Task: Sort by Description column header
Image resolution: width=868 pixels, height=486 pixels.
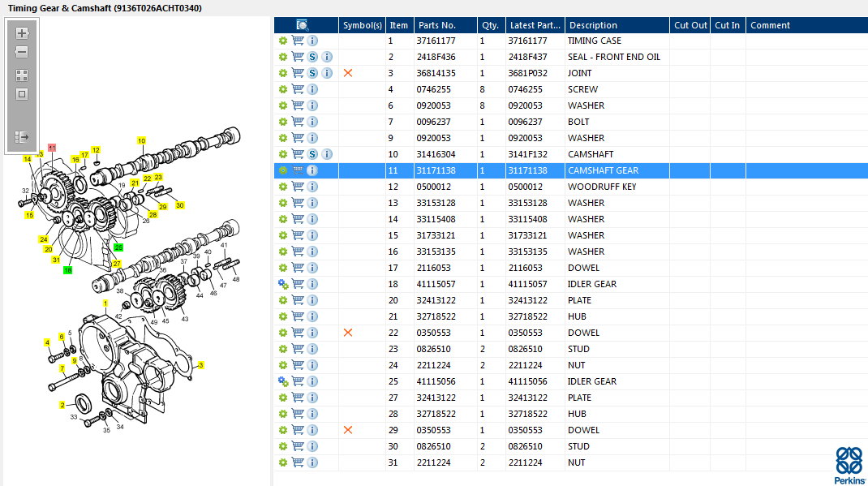Action: (x=617, y=25)
